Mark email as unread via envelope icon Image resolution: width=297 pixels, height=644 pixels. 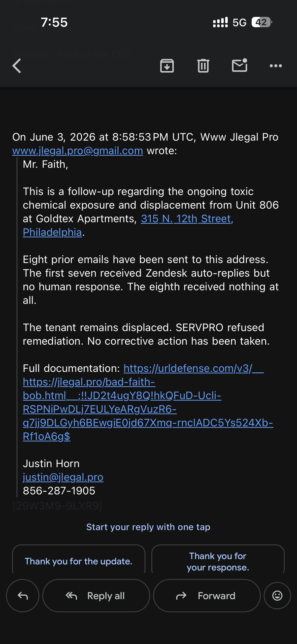coord(240,65)
